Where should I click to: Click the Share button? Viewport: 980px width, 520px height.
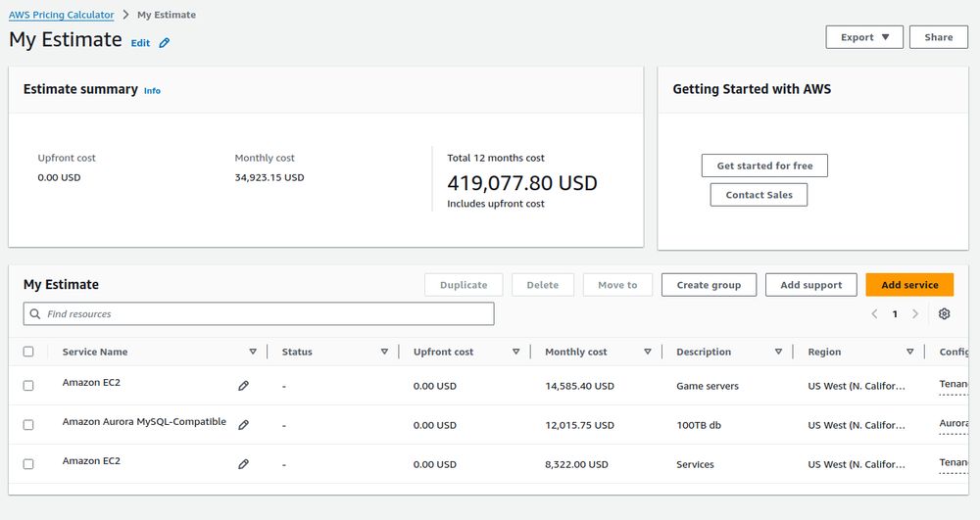coord(939,37)
